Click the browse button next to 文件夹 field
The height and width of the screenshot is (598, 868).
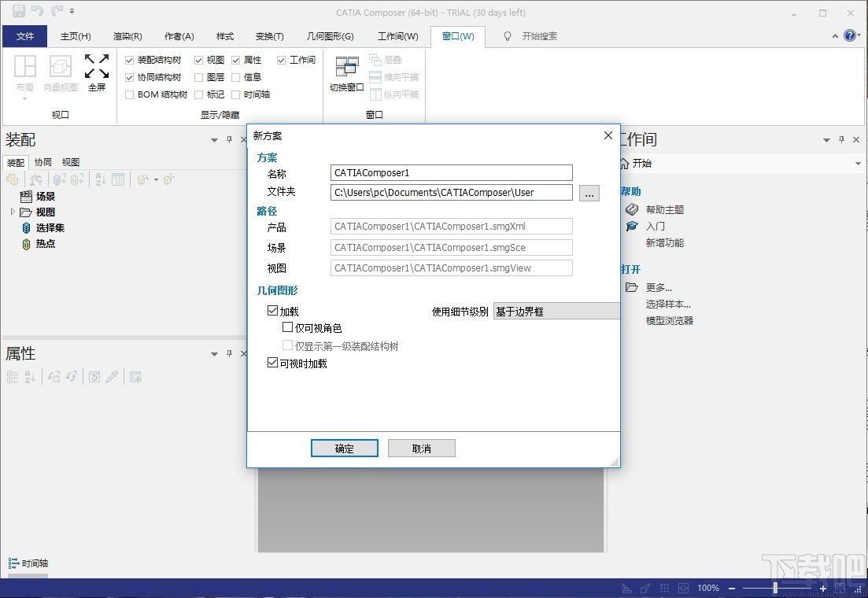589,193
